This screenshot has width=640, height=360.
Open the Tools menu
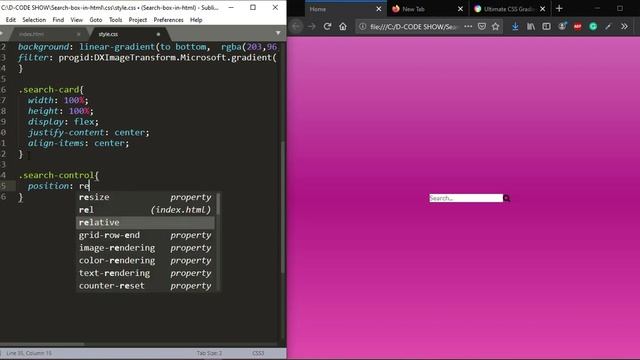[x=116, y=20]
